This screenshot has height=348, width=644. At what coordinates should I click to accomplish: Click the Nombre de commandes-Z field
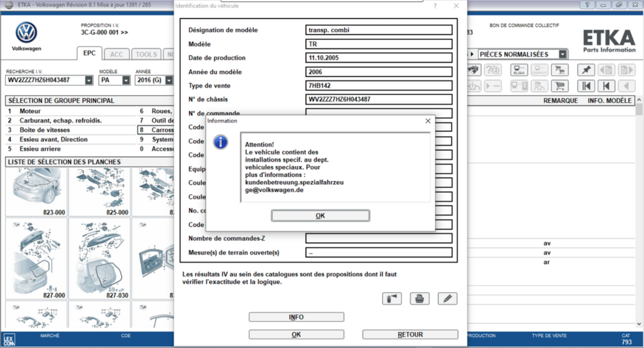point(379,239)
